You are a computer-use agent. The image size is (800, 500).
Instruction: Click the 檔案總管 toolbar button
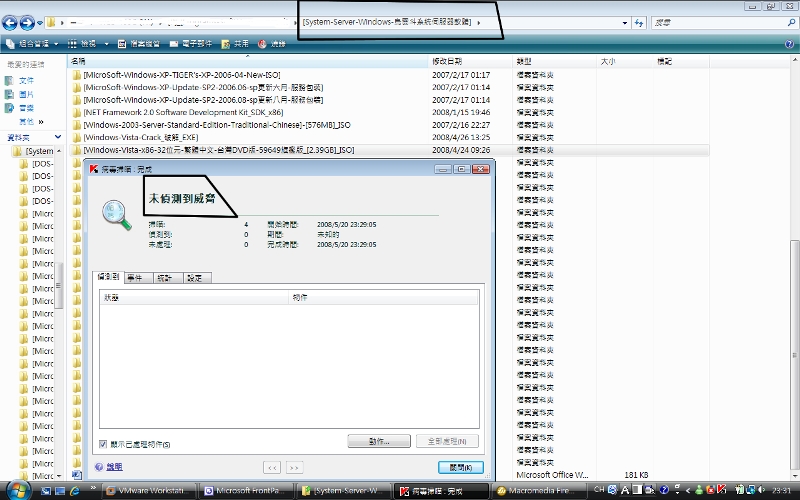point(139,44)
